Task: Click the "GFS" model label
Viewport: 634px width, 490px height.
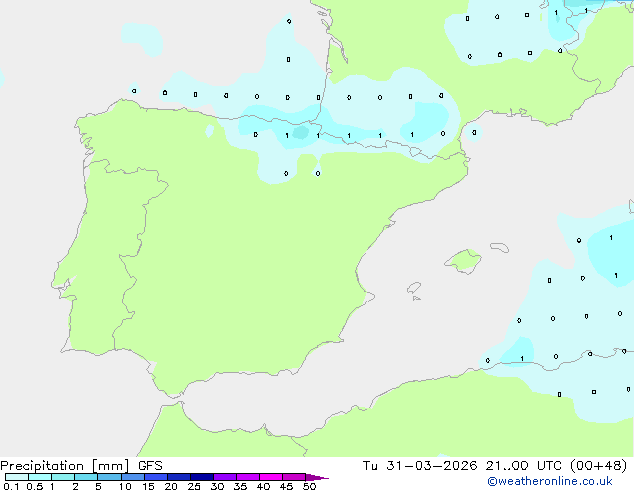Action: point(150,466)
